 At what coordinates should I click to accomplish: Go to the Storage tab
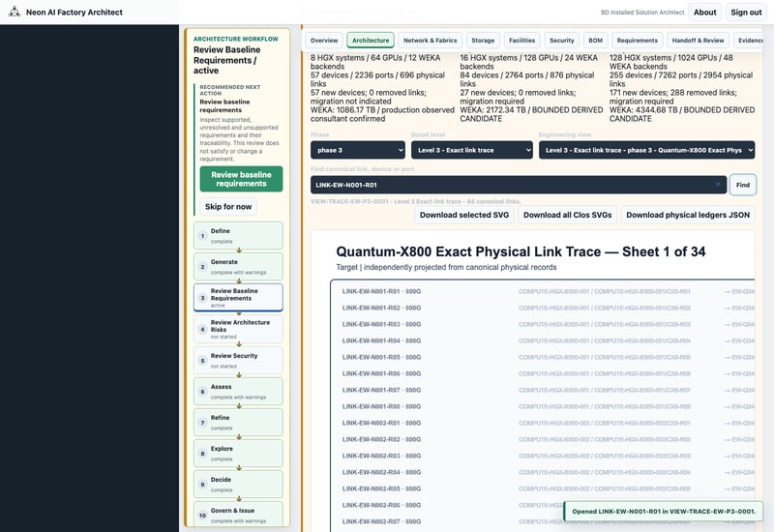point(483,41)
